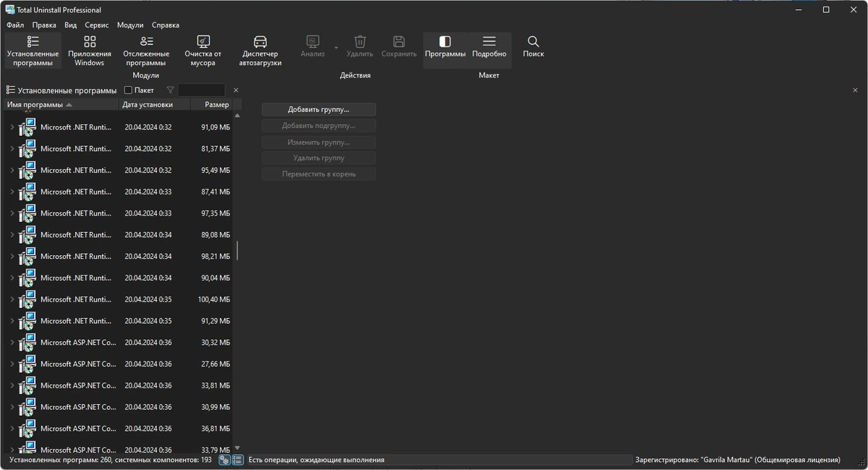Click the list icon beside the Установленные программы panel title
This screenshot has height=470, width=868.
point(10,90)
